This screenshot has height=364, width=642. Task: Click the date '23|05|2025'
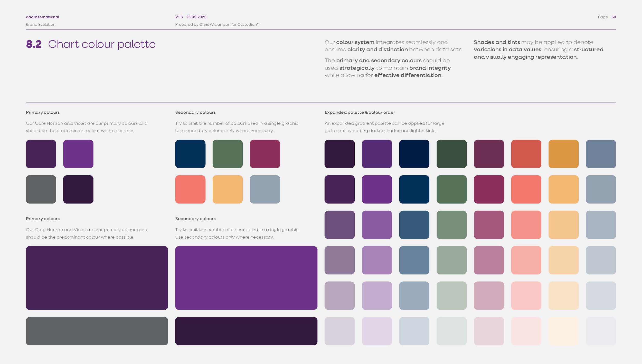[x=196, y=17]
